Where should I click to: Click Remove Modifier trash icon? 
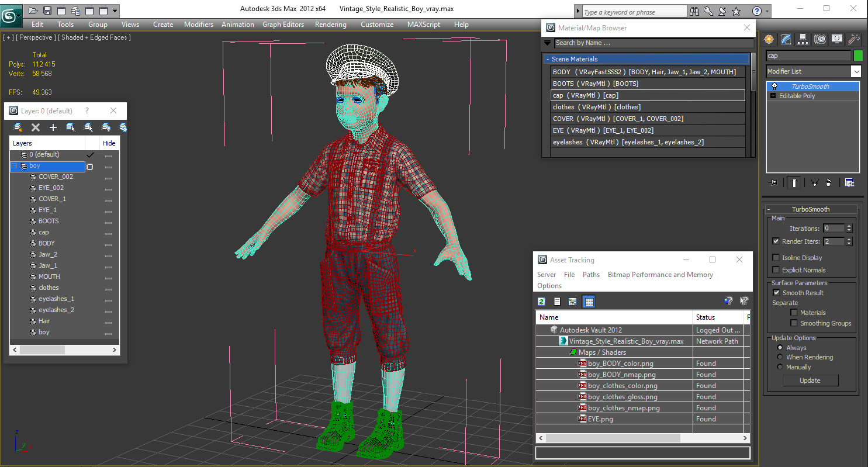pyautogui.click(x=828, y=183)
